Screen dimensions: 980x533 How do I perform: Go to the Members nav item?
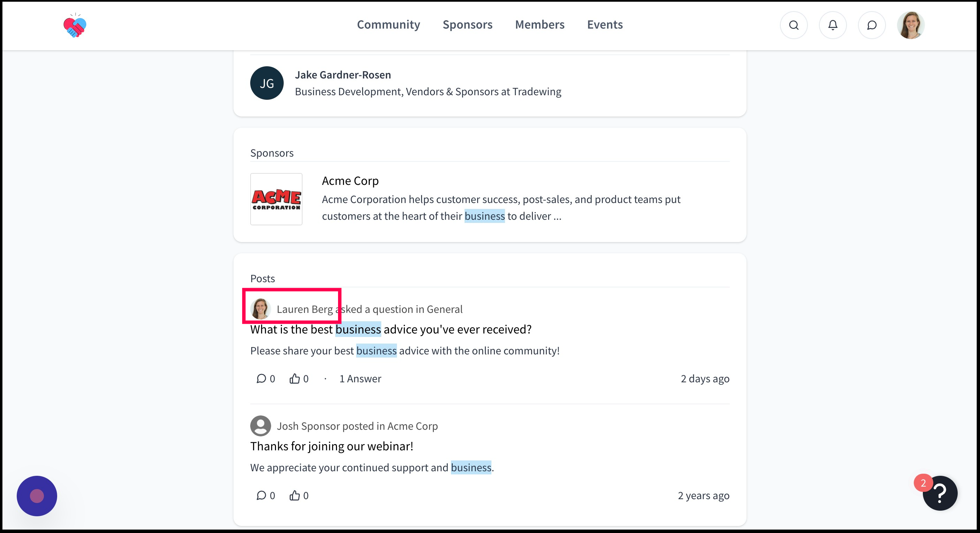(539, 25)
